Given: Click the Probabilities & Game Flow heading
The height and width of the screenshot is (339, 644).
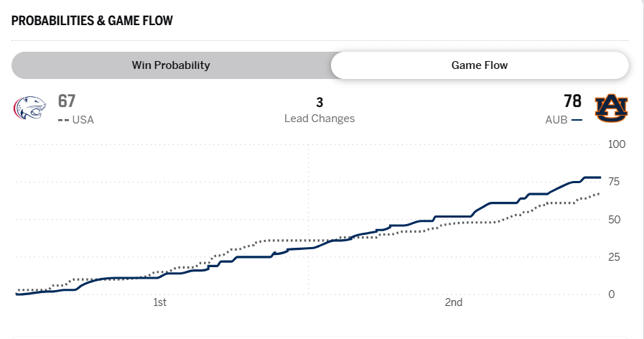Looking at the screenshot, I should (92, 20).
